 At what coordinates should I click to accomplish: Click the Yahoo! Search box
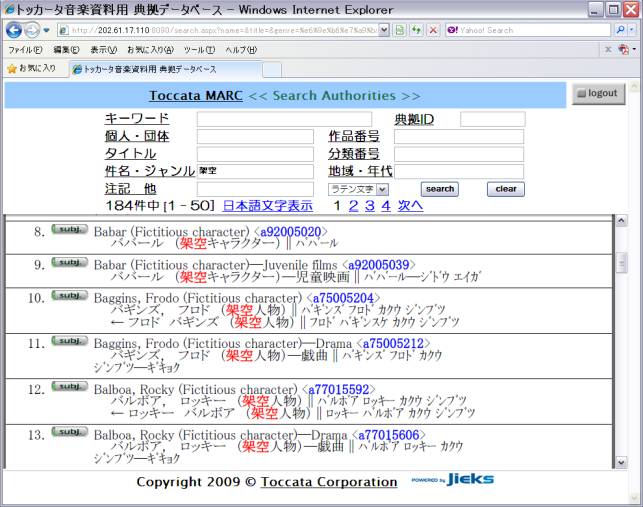(x=528, y=30)
